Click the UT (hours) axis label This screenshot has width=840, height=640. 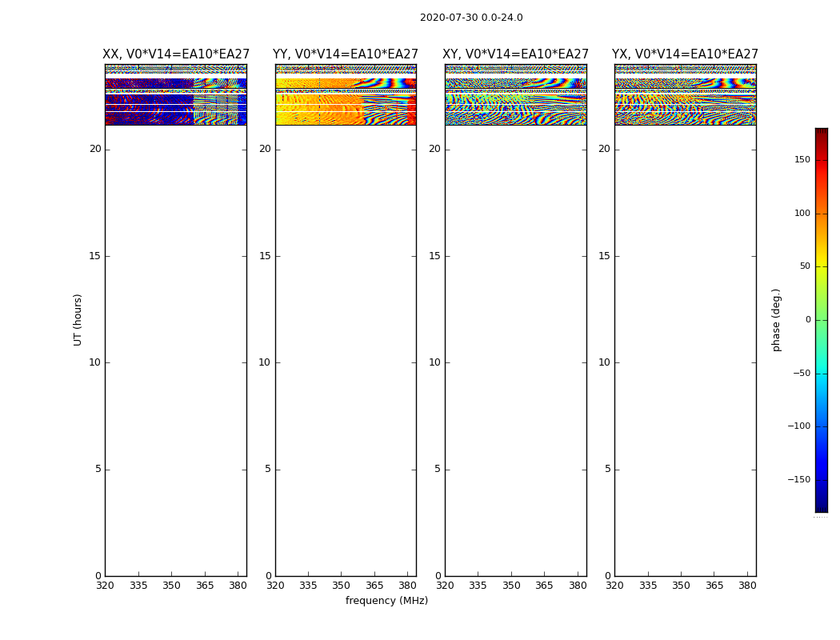78,319
